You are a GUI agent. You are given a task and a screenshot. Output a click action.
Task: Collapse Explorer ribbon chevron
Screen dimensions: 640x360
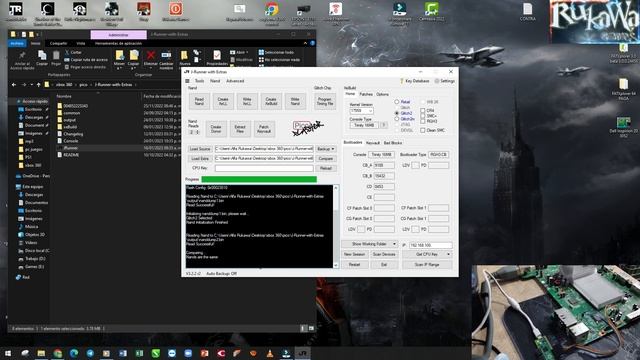click(305, 43)
